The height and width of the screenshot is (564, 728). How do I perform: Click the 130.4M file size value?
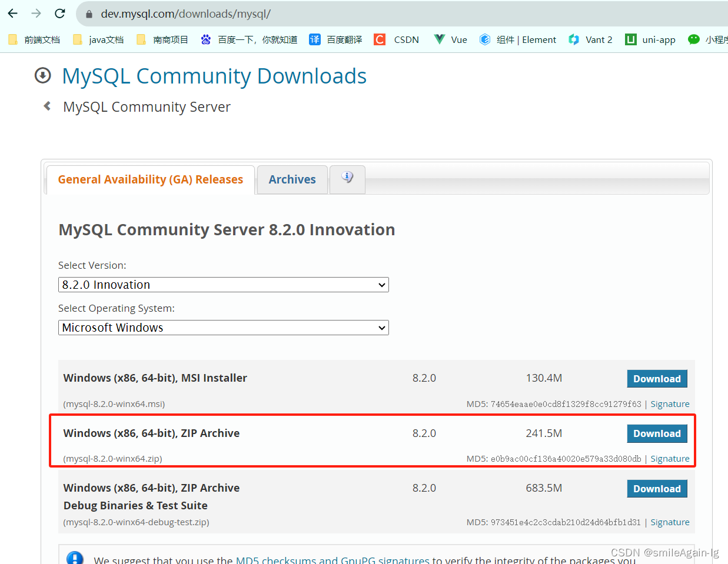tap(544, 378)
